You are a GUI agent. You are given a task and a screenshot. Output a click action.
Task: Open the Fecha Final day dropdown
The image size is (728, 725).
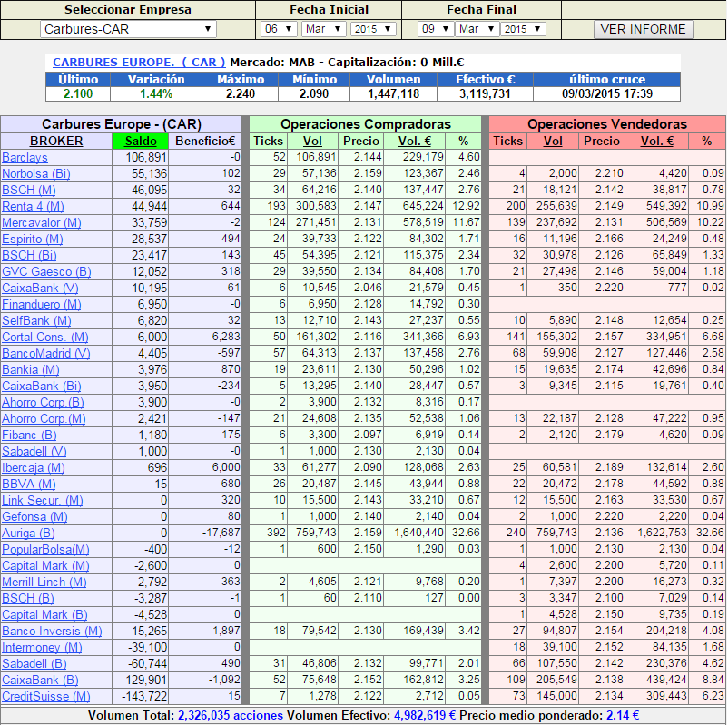(x=435, y=29)
